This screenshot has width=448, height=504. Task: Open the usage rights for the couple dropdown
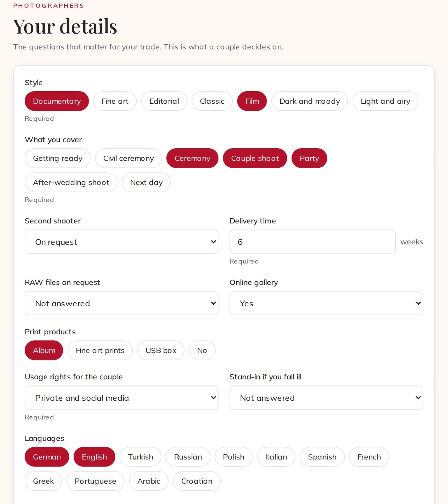[x=122, y=398]
